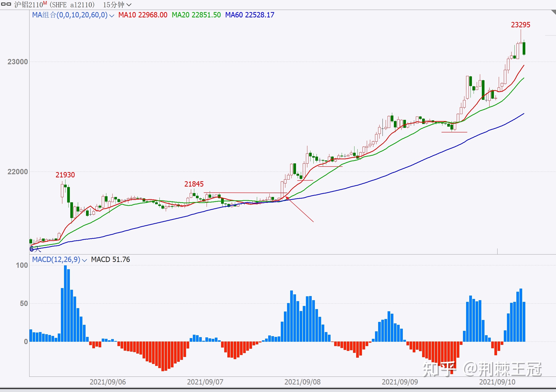Click the 2021/09/06 date axis label
Viewport: 556px width, 392px height.
click(x=108, y=382)
